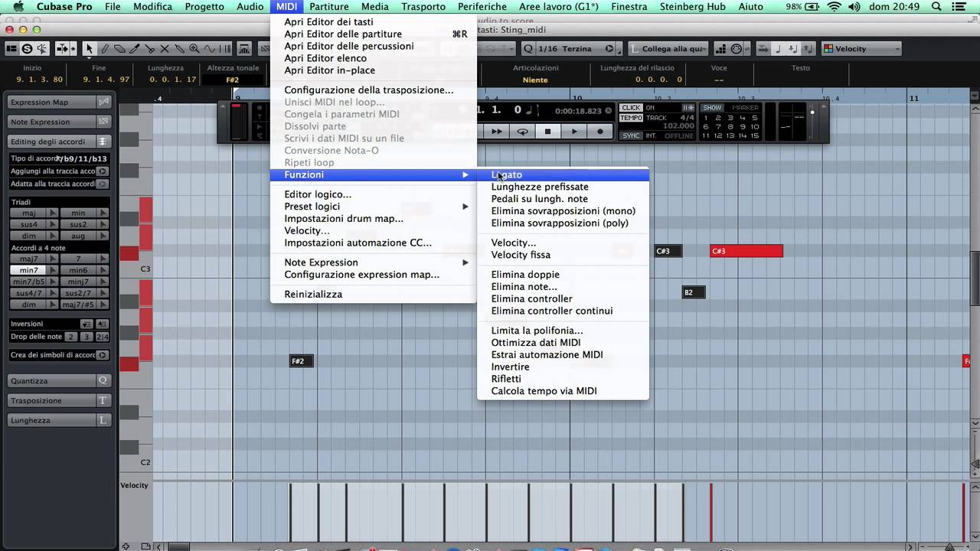Click the Lunghezza L section icon
The image size is (980, 551).
103,421
